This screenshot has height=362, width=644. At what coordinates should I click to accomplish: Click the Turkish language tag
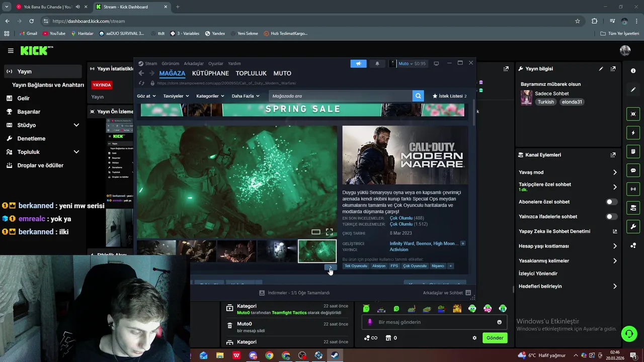(545, 102)
